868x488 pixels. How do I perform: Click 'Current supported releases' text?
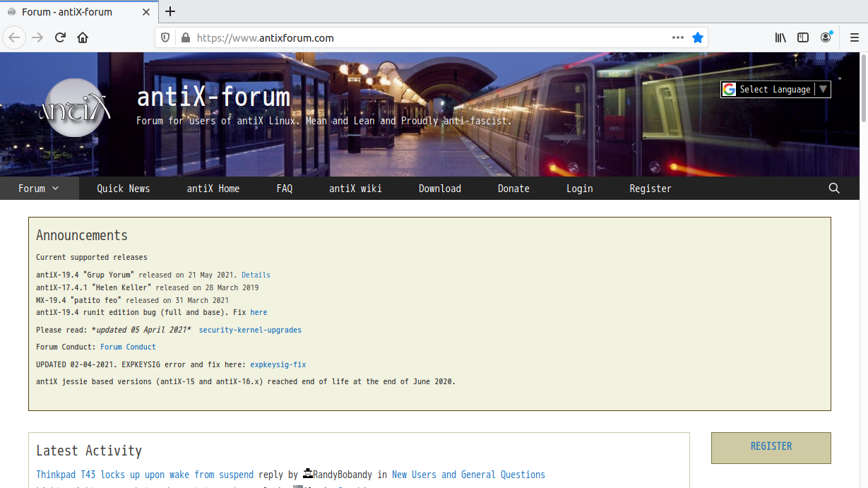[92, 257]
